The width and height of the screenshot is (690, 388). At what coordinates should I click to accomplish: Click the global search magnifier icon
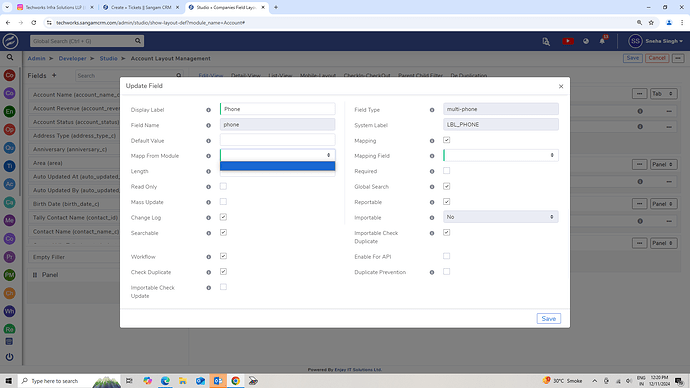[x=138, y=41]
